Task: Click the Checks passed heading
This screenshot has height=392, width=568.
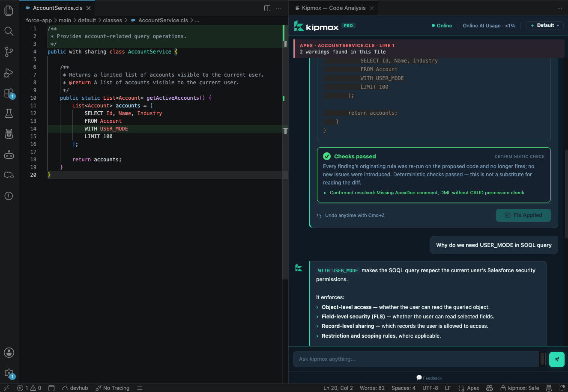Action: 355,156
